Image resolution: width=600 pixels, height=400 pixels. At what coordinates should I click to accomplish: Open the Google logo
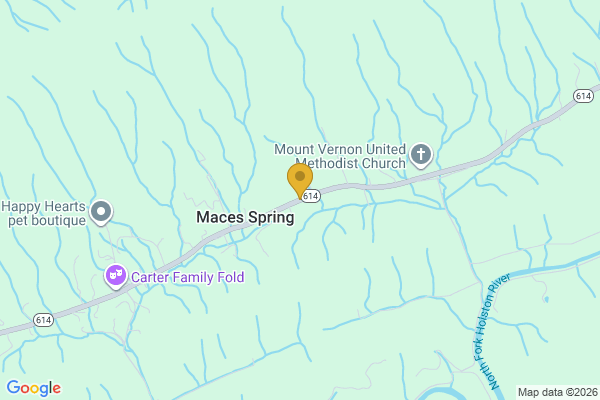[34, 388]
